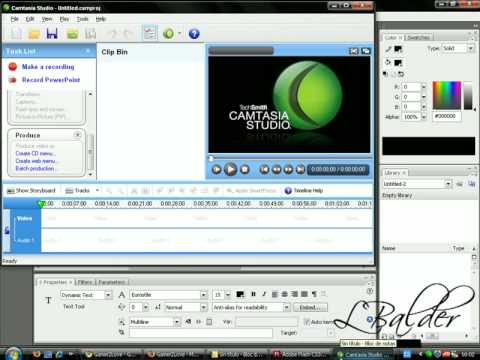The image size is (480, 360).
Task: Click the Play button in preview player
Action: click(x=230, y=169)
